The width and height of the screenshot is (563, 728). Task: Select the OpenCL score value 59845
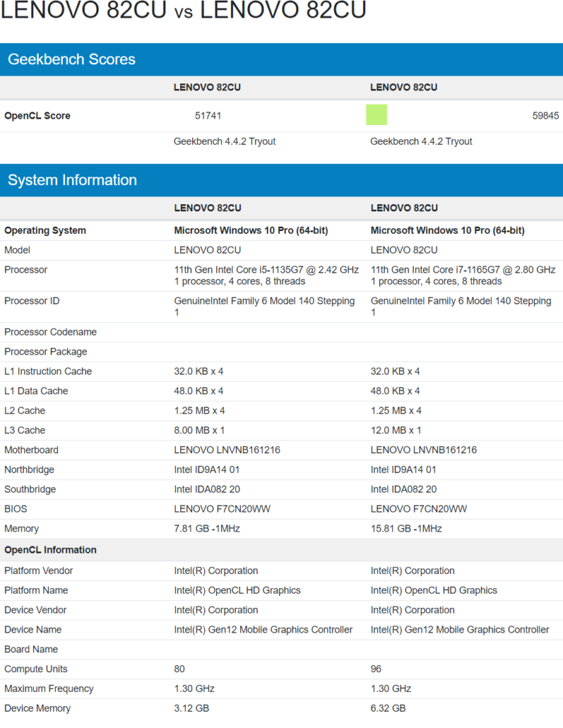545,116
